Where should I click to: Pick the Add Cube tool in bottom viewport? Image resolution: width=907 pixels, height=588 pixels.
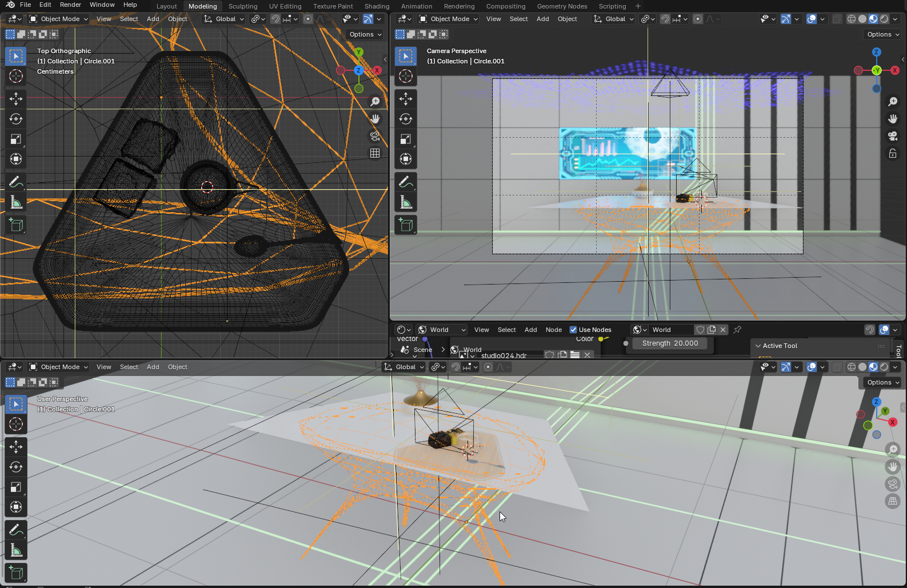[x=16, y=573]
